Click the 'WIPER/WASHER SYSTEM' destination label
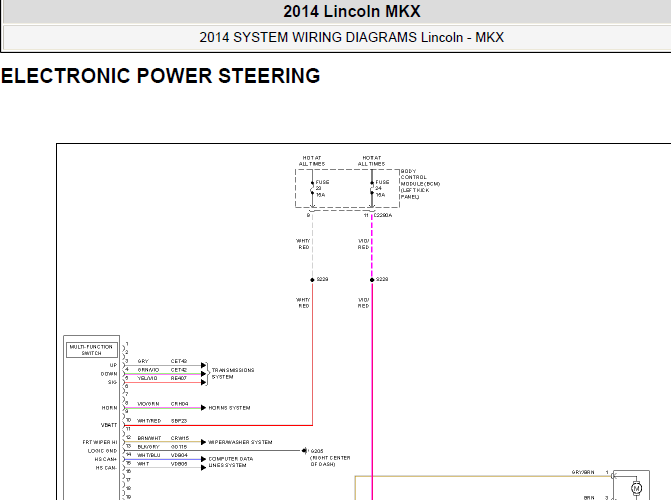The image size is (671, 500). click(240, 442)
